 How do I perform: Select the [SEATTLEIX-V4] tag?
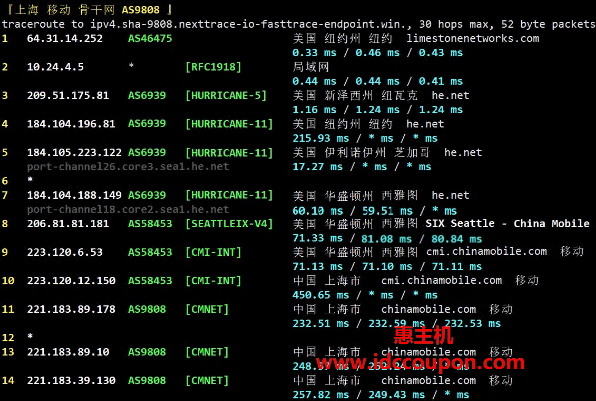pos(229,223)
